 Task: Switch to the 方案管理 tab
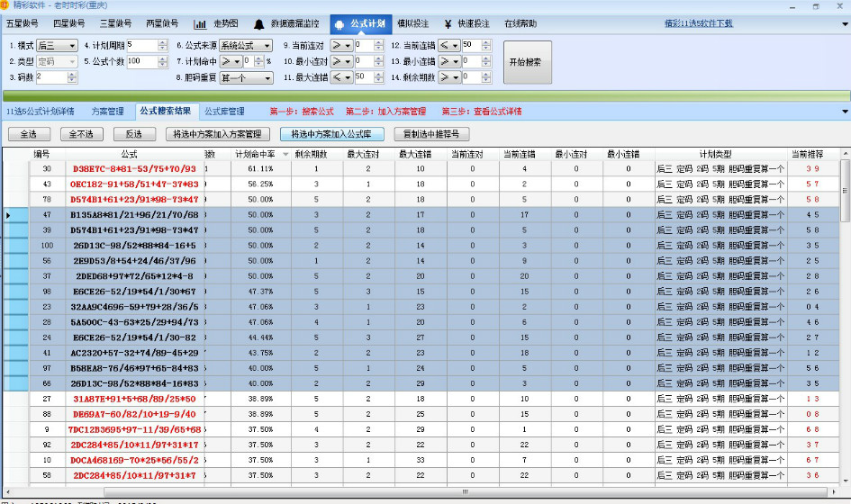point(107,112)
